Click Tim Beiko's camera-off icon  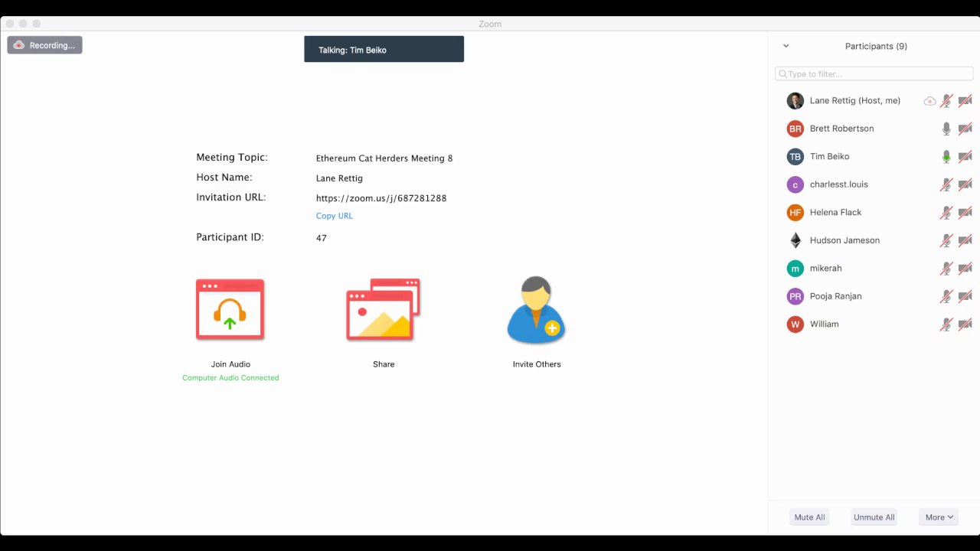(965, 157)
